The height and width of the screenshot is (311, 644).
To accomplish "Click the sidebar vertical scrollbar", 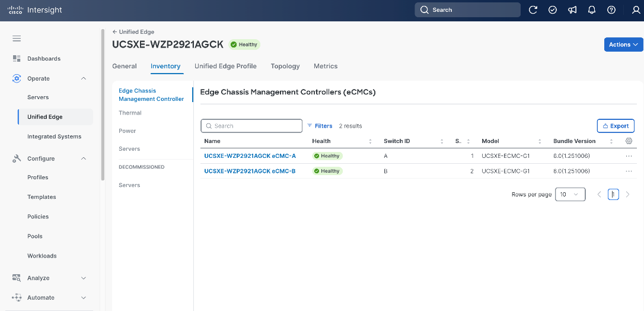I will point(103,105).
